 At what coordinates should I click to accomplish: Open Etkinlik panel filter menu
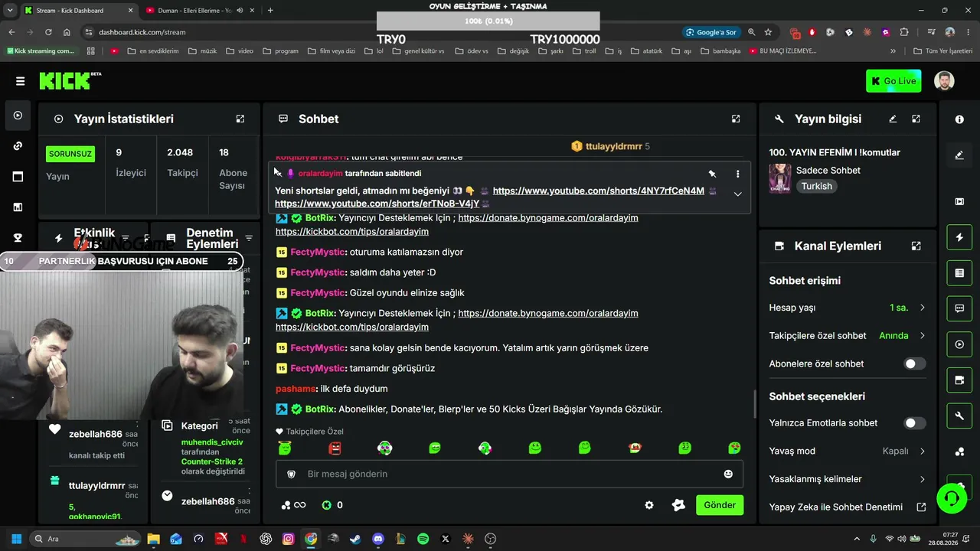point(126,238)
